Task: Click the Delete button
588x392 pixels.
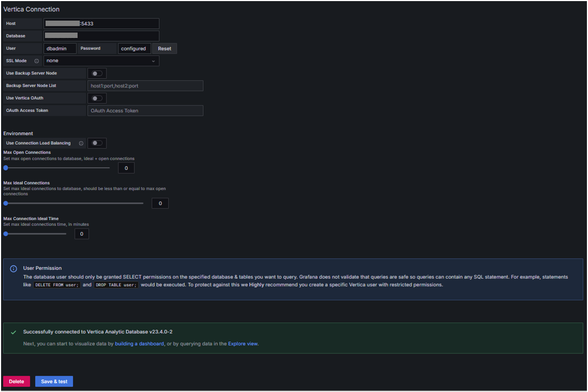Action: click(16, 381)
